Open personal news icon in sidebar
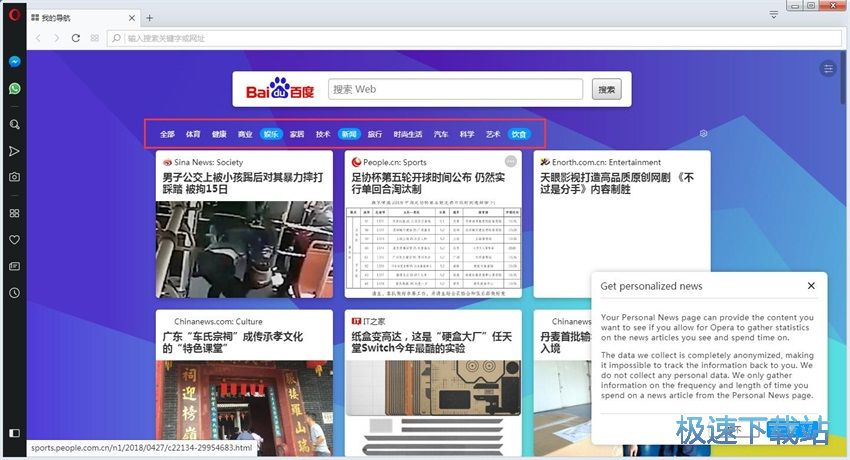Image resolution: width=850 pixels, height=460 pixels. 15,267
